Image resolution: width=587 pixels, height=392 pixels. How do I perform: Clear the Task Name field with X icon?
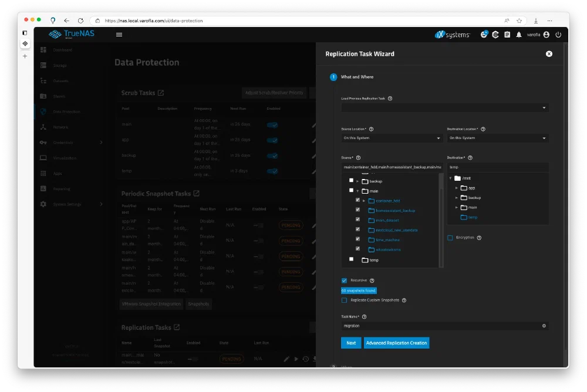544,326
